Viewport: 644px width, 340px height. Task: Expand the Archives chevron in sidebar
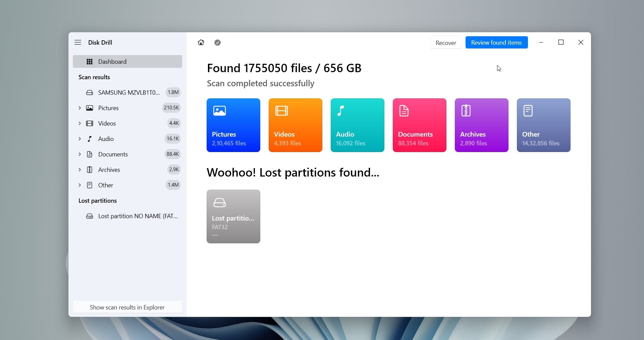[x=80, y=169]
